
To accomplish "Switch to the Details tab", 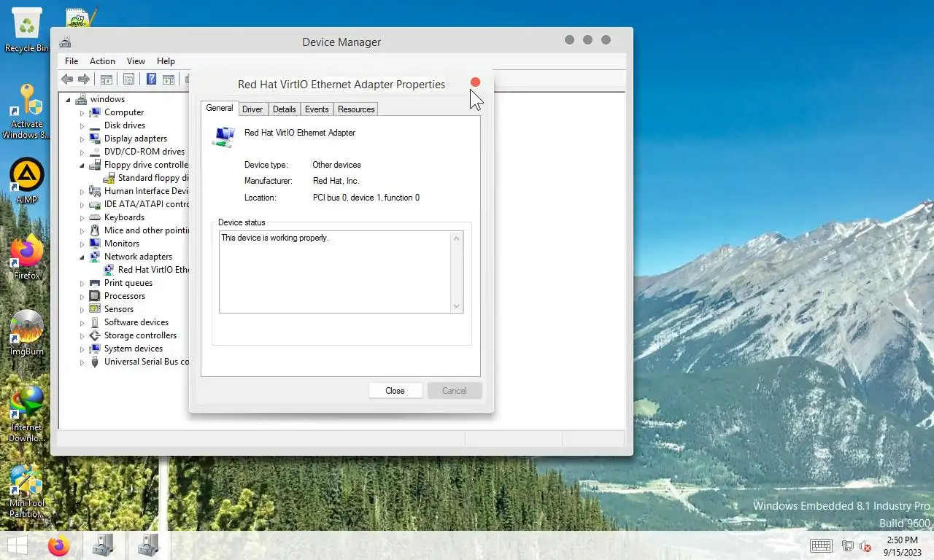I will click(x=284, y=109).
